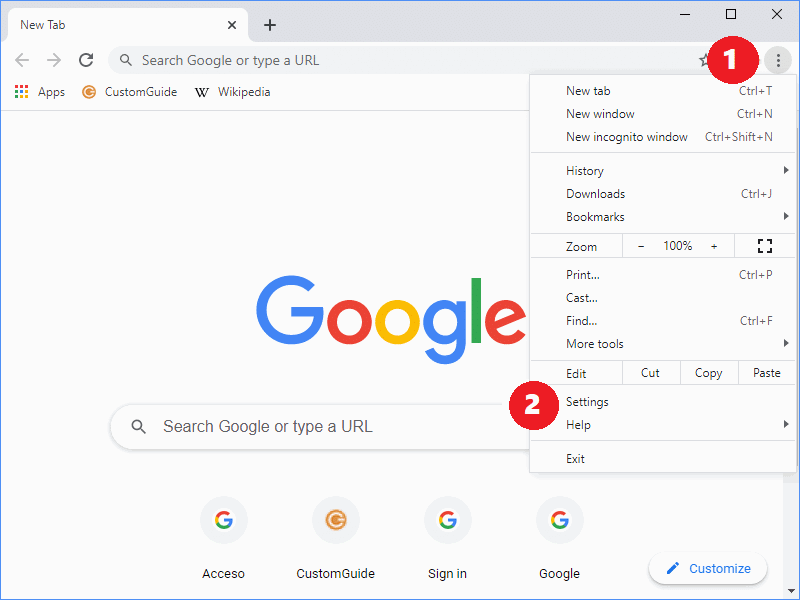Open the Google shortcut tile
Viewport: 800px width, 600px height.
click(x=559, y=538)
